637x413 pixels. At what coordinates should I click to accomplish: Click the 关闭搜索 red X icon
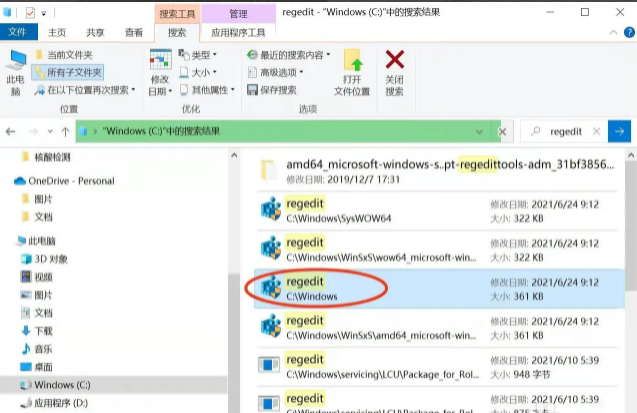click(x=394, y=72)
